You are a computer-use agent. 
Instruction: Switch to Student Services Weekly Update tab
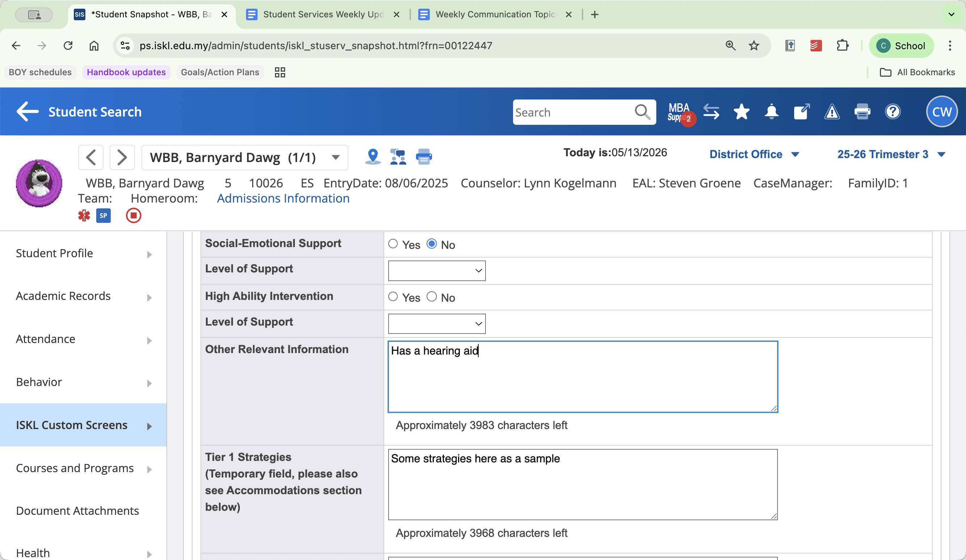323,14
